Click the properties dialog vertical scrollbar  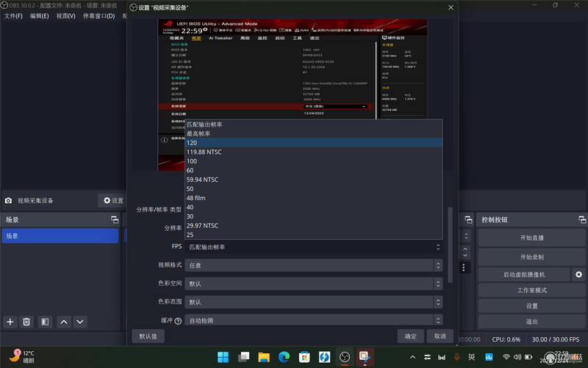(451, 244)
